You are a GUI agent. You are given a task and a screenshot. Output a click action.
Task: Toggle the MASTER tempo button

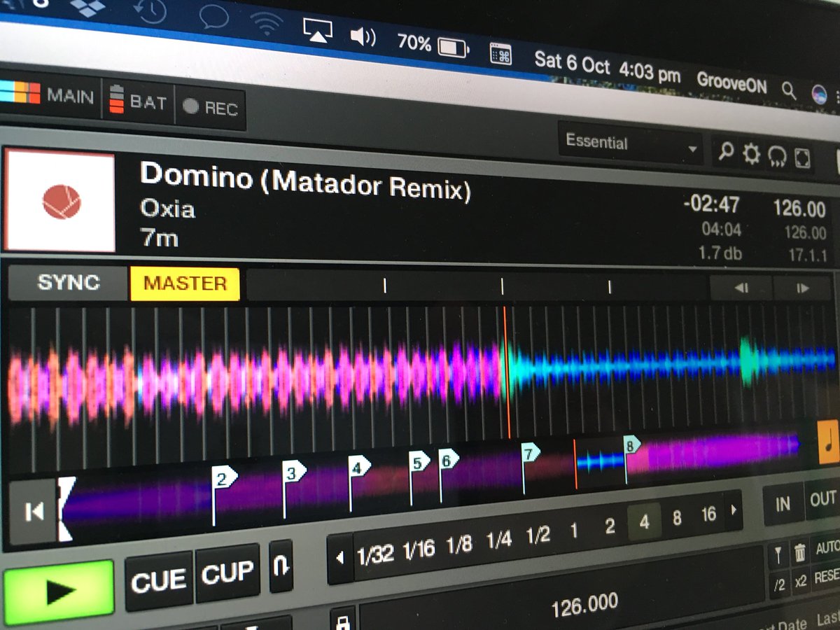185,284
